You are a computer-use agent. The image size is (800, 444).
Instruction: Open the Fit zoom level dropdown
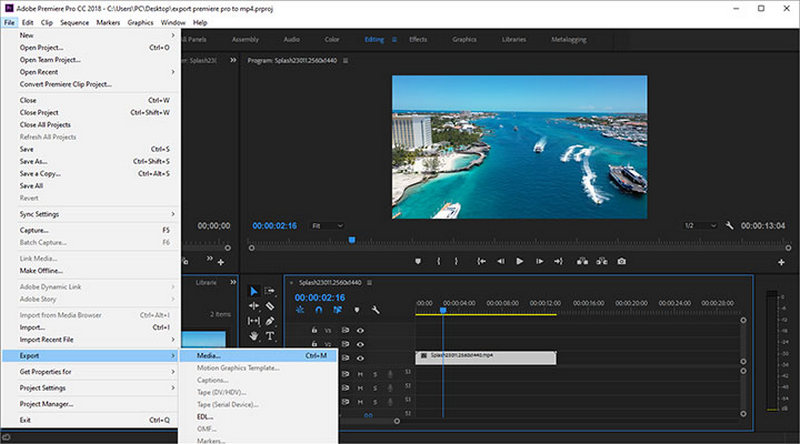coord(326,226)
